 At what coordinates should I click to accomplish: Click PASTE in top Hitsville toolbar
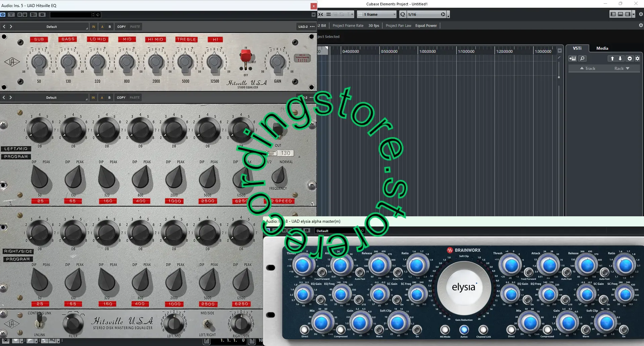tap(135, 27)
